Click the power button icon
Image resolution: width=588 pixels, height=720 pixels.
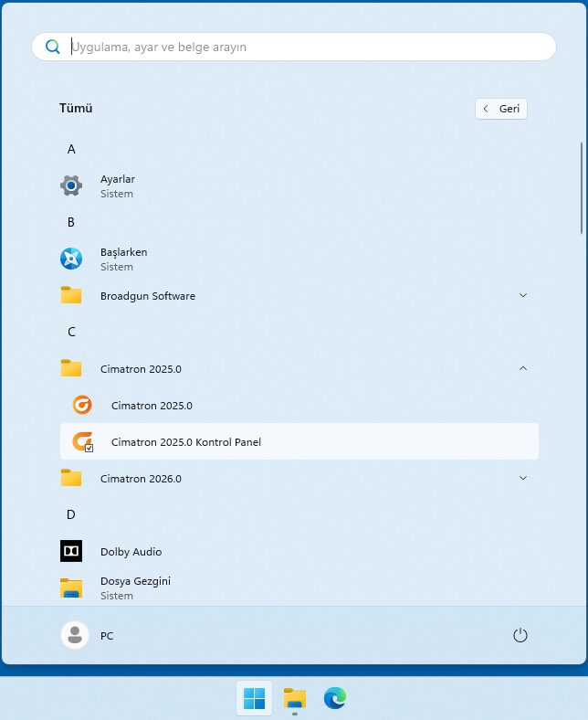click(520, 635)
